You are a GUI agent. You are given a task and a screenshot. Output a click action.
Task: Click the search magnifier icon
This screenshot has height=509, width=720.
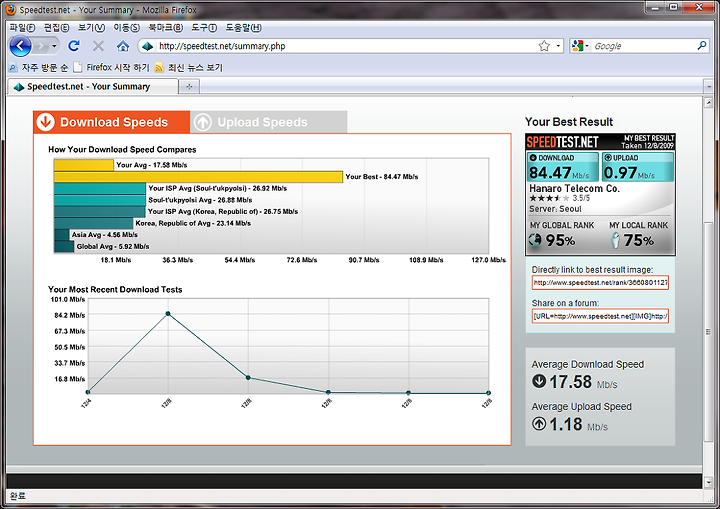(x=702, y=45)
